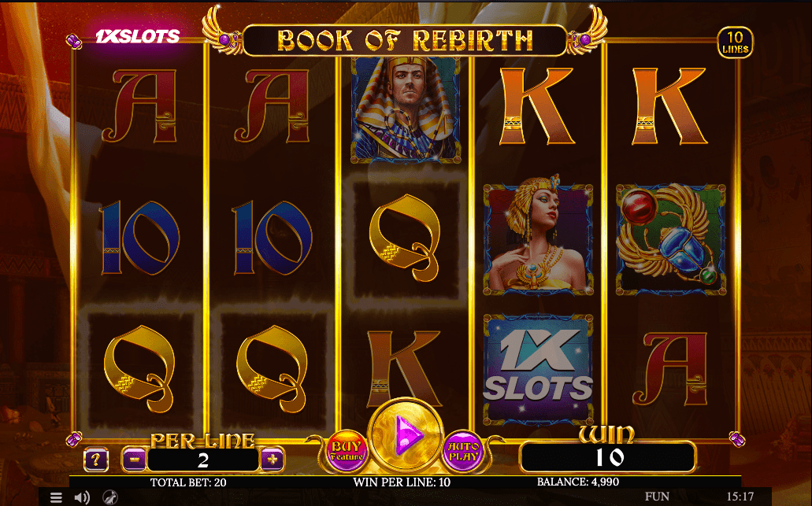The height and width of the screenshot is (506, 812).
Task: Click the Buy Feature button
Action: coord(347,451)
